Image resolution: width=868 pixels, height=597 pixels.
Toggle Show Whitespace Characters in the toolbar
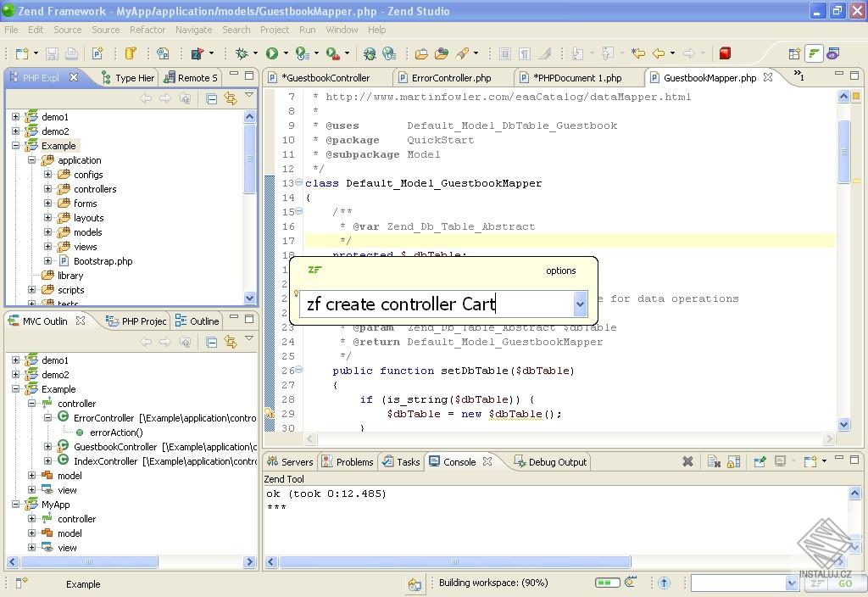(525, 53)
